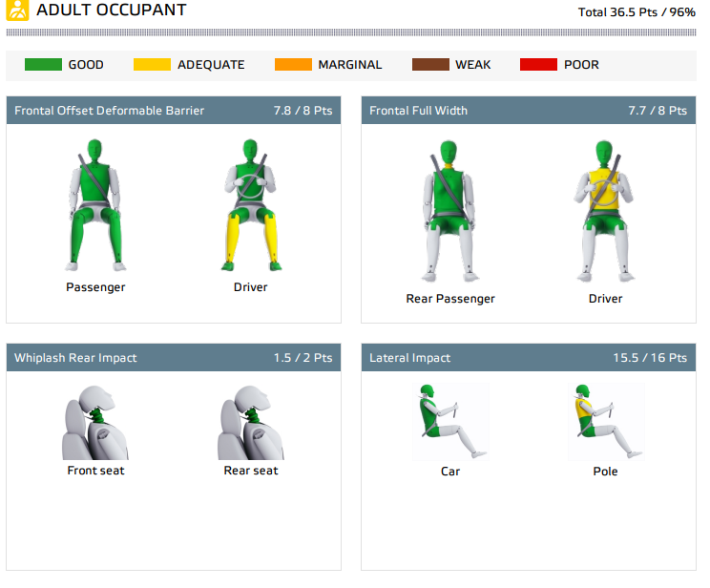This screenshot has height=588, width=710.
Task: Click the Rear Passenger label
Action: [450, 299]
